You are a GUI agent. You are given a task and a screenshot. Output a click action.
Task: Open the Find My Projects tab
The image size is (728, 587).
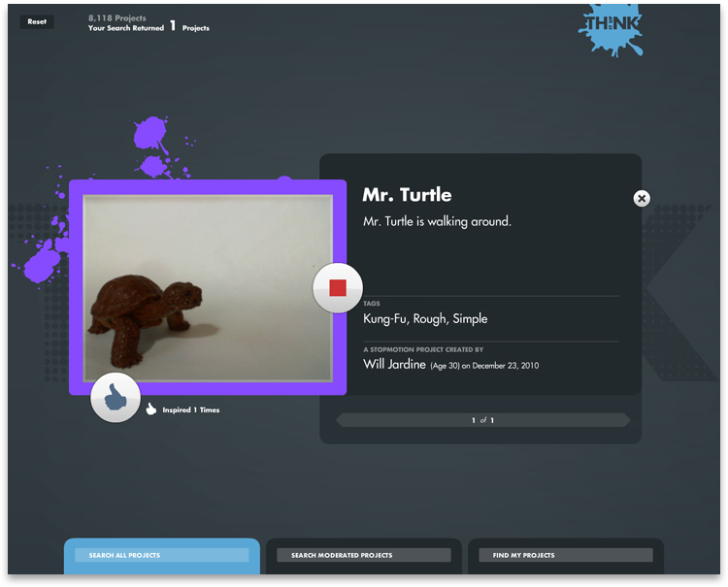[566, 555]
